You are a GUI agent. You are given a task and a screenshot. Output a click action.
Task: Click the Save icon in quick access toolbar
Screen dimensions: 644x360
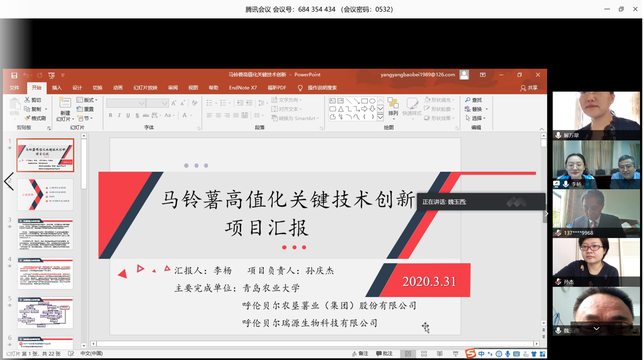click(14, 75)
